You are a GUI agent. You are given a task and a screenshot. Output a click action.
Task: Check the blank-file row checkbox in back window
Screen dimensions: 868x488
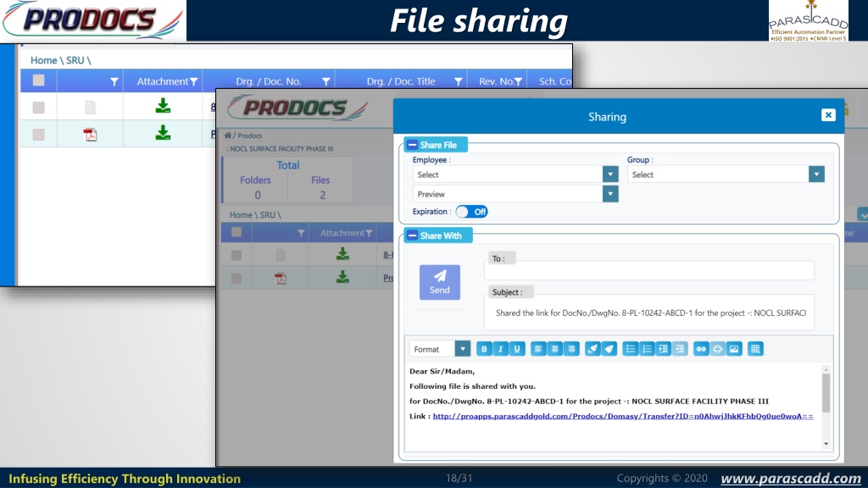[38, 107]
